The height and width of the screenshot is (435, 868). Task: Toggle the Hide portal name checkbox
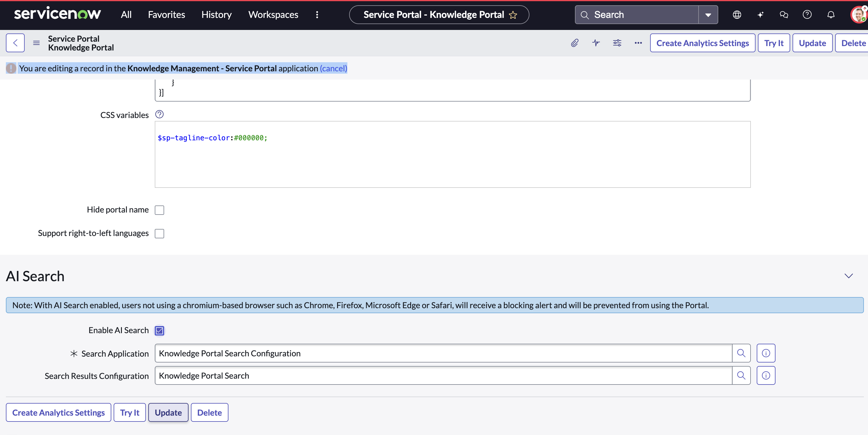coord(159,210)
